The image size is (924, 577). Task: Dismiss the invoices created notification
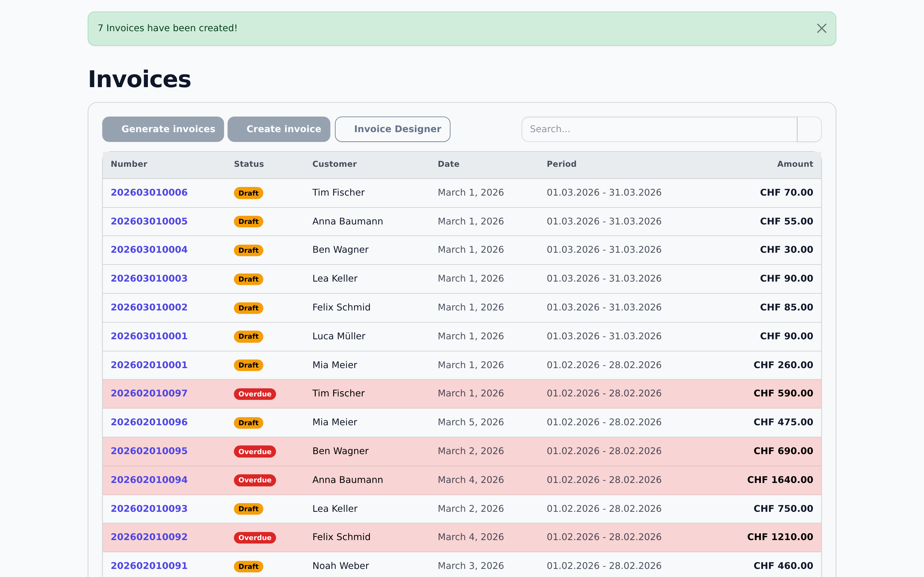[x=821, y=28]
